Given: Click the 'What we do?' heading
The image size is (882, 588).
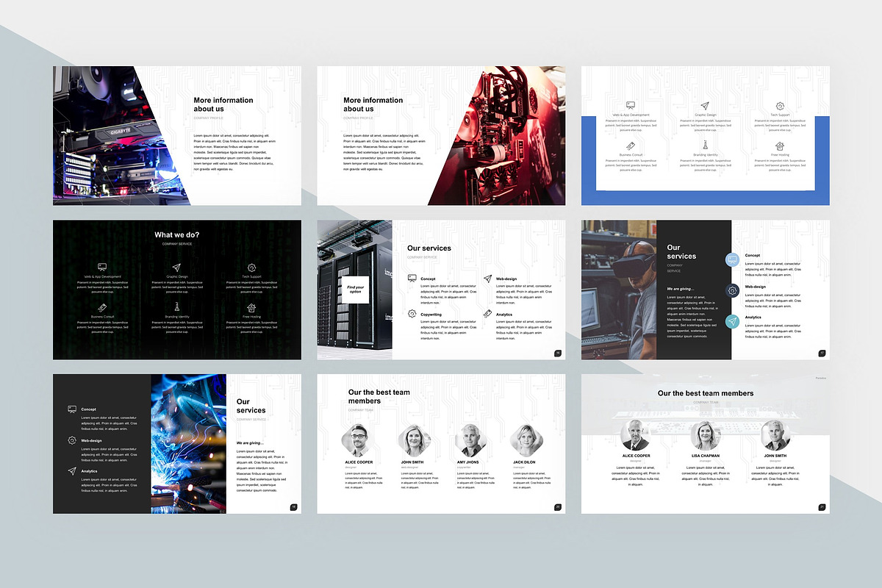Looking at the screenshot, I should 176,235.
